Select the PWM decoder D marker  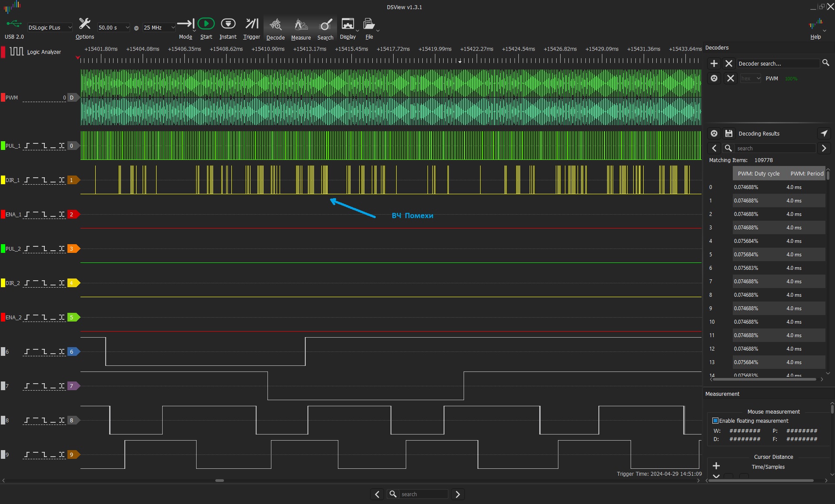(x=73, y=98)
